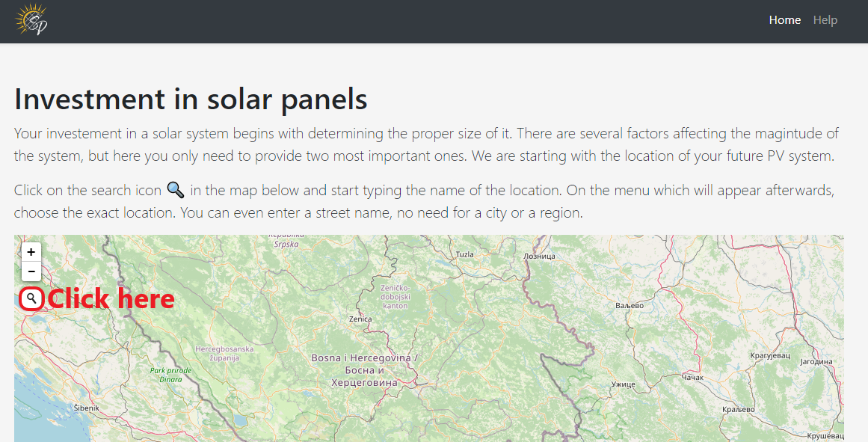Screen dimensions: 868x442
Task: Open the Home navigation item
Action: pyautogui.click(x=784, y=20)
